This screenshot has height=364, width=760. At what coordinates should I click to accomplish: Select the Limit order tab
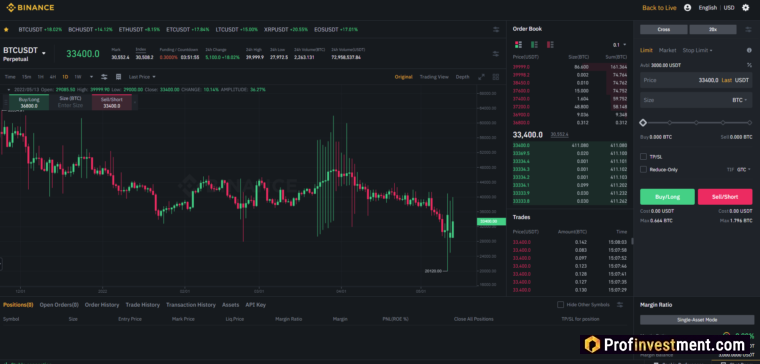[646, 50]
